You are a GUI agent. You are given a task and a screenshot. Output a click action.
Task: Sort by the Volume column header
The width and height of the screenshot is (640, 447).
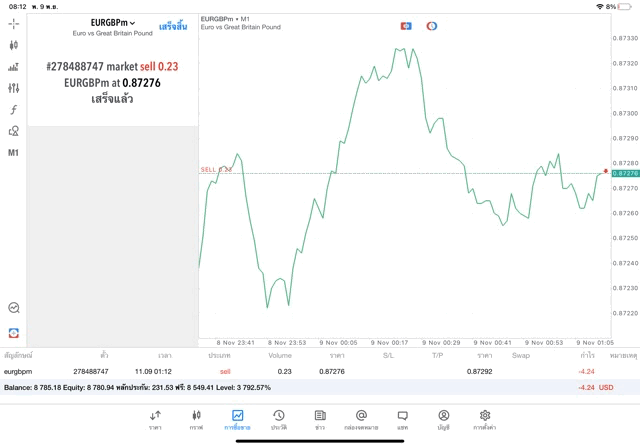coord(280,356)
